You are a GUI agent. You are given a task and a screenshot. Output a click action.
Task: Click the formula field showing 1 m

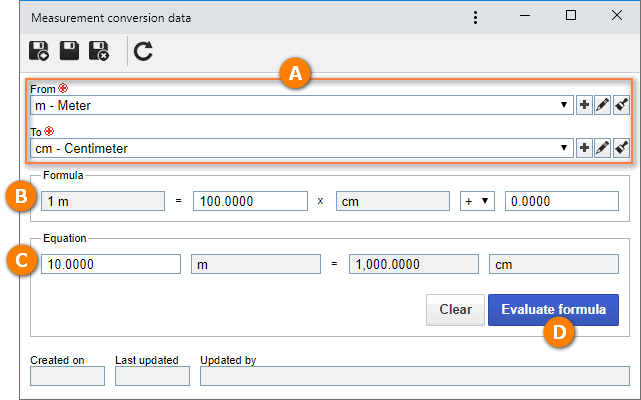click(x=103, y=201)
